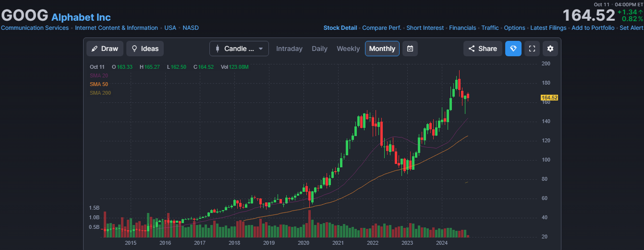The image size is (644, 250).
Task: Select the SMA 20 indicator label
Action: click(x=99, y=75)
